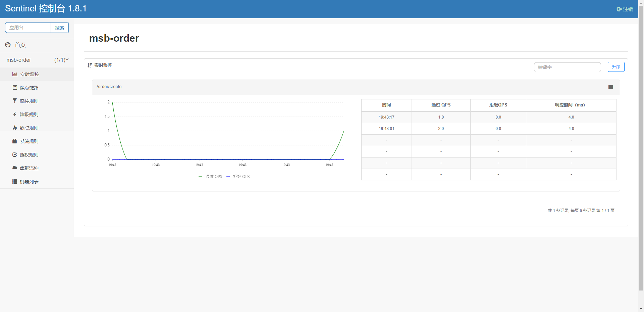Click the msb-order page heading
644x312 pixels.
(x=114, y=38)
